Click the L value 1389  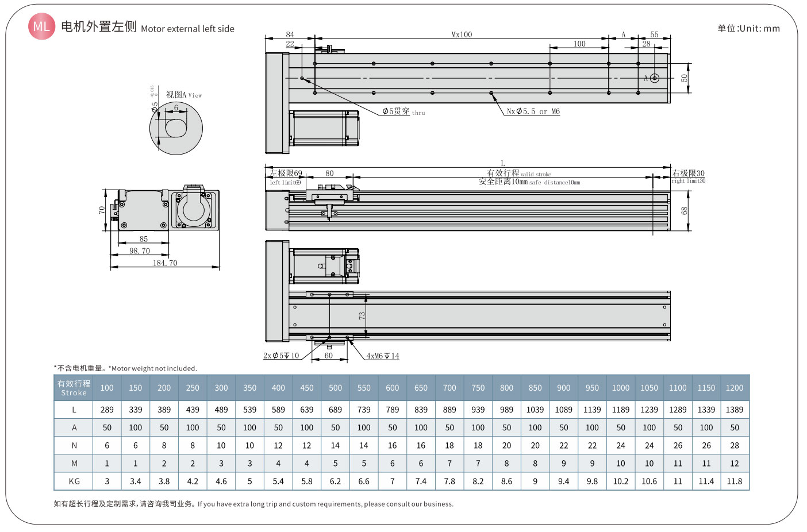coord(734,410)
